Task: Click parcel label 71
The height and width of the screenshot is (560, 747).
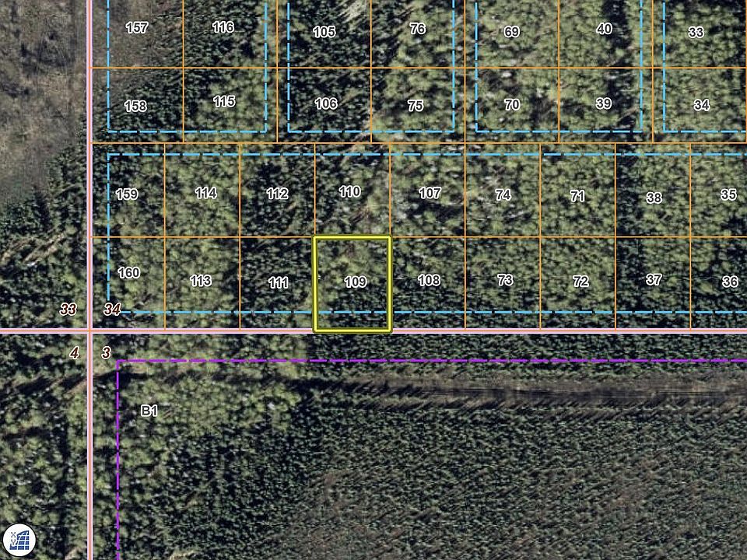Action: [577, 196]
